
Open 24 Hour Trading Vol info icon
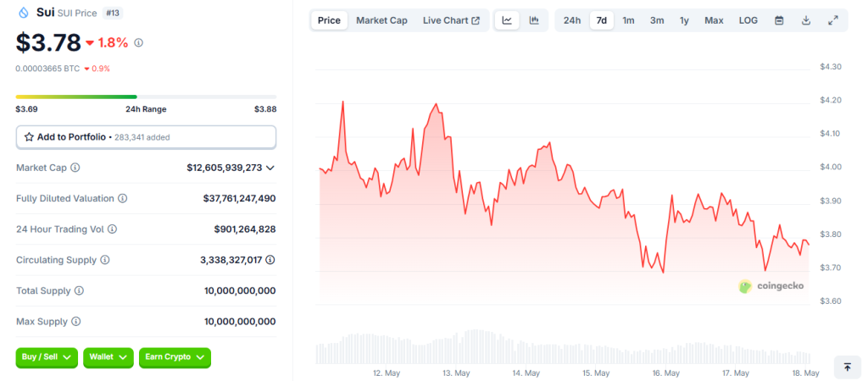(113, 229)
